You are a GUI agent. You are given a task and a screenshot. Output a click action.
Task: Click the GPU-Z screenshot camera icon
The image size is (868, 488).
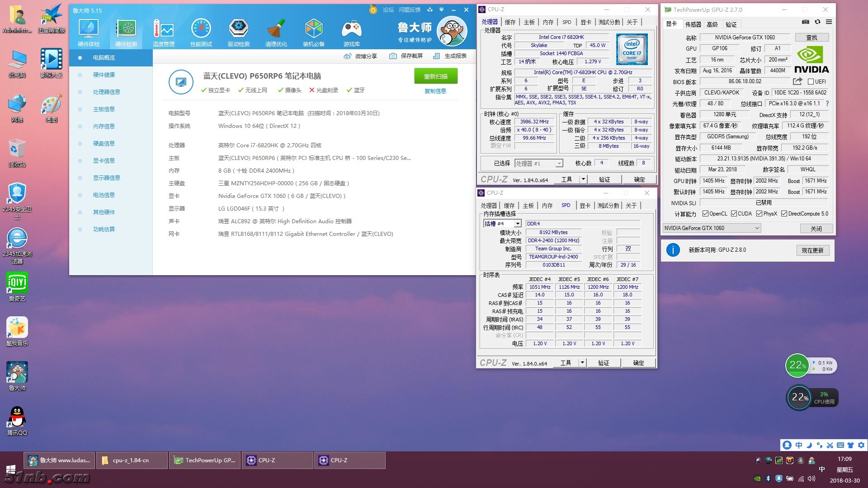(806, 22)
